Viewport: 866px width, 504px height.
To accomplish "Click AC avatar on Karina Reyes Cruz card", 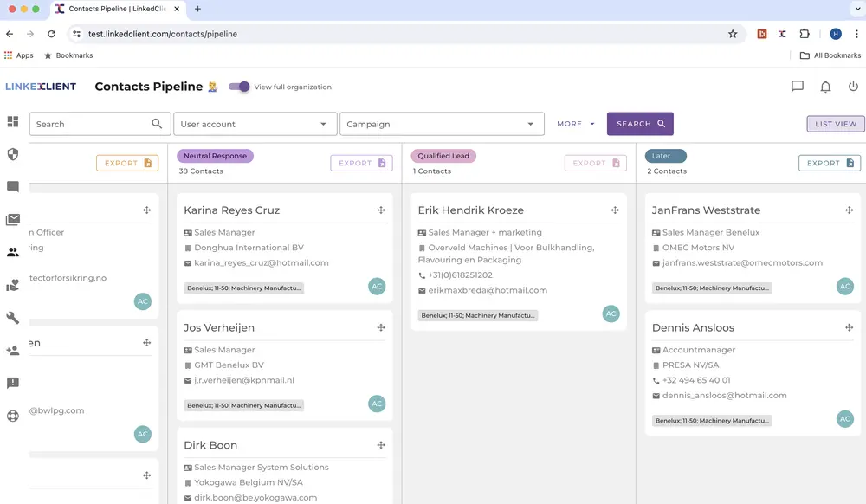I will pyautogui.click(x=377, y=287).
